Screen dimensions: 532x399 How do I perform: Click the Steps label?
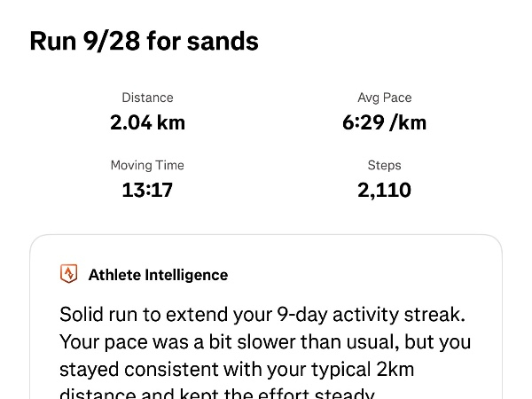pos(384,165)
